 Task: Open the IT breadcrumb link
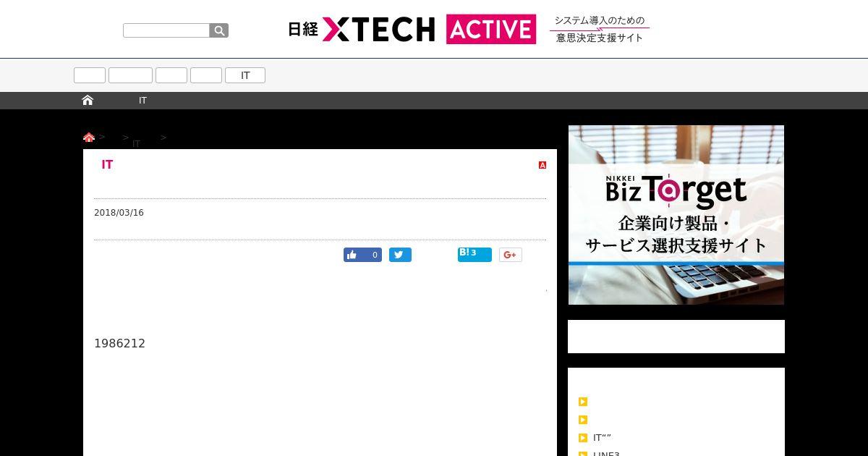click(136, 143)
